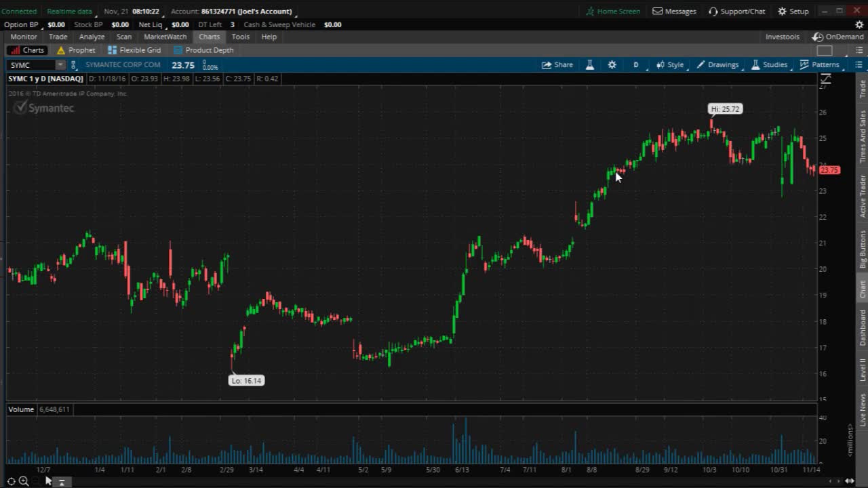
Task: Click the chart toolbar list menu icon
Action: click(x=859, y=65)
